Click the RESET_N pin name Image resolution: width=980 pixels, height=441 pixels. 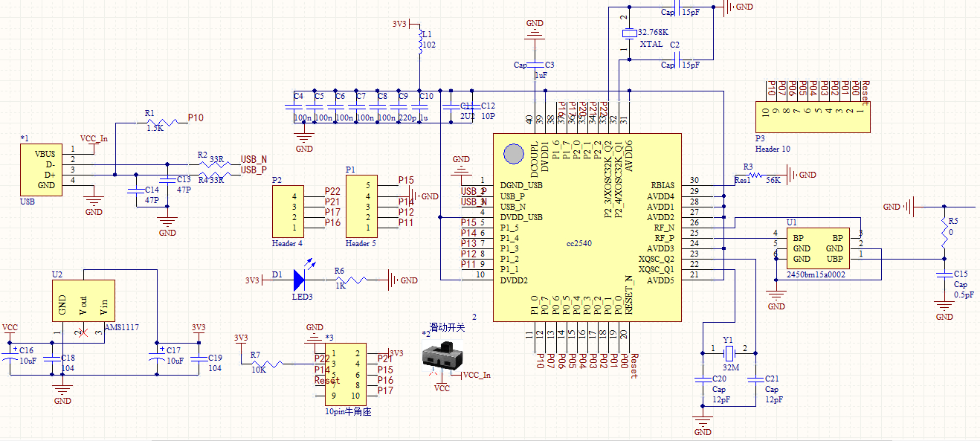tap(629, 294)
